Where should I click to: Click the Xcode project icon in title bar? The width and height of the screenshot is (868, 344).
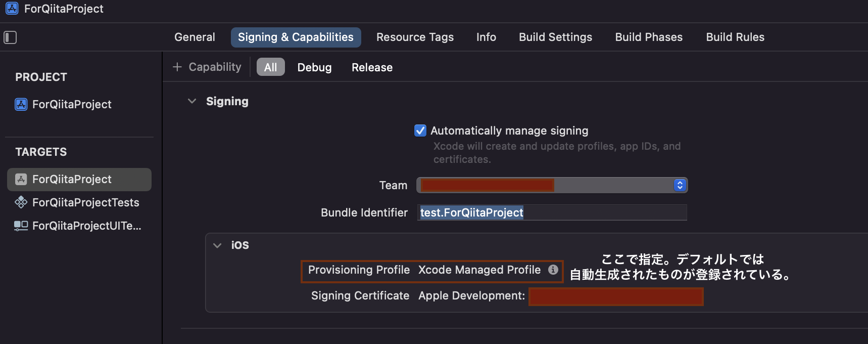coord(12,9)
